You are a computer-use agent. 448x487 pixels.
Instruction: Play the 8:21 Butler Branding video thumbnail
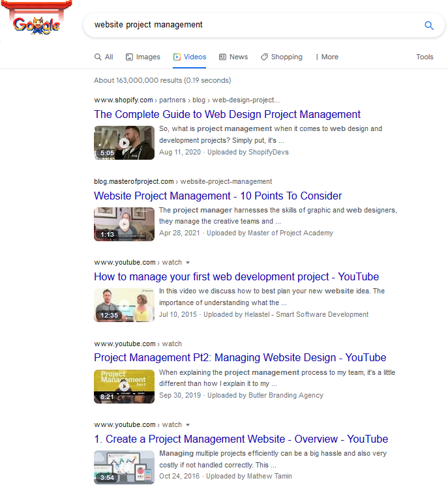pos(125,387)
